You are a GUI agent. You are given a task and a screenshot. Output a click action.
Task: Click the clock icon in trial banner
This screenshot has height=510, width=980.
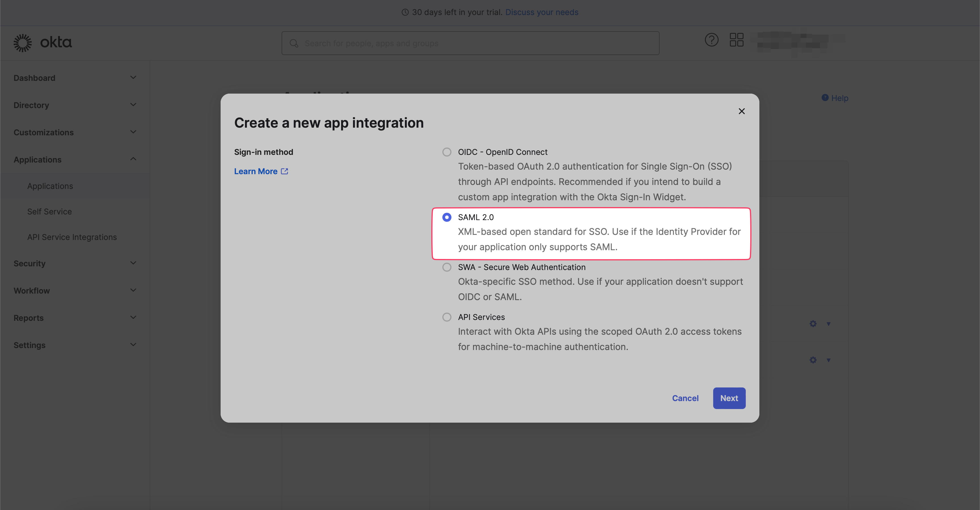405,12
